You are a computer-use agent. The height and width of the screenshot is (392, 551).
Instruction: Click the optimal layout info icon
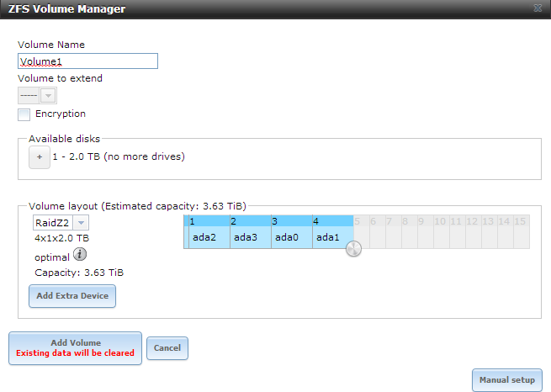pyautogui.click(x=80, y=254)
